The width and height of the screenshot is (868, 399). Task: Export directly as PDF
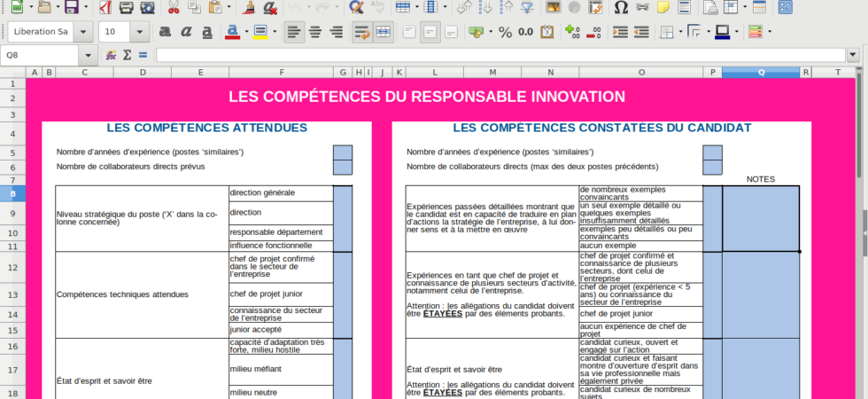click(x=105, y=7)
